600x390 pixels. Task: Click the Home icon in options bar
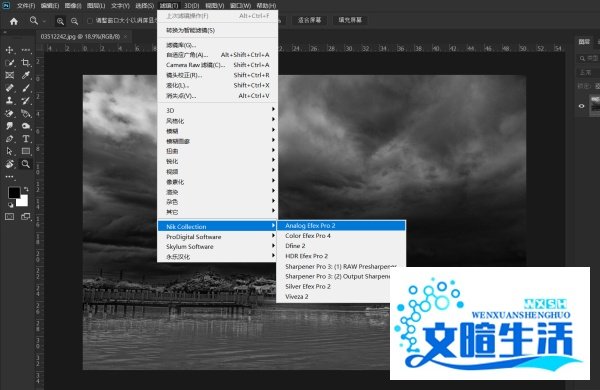pos(14,21)
